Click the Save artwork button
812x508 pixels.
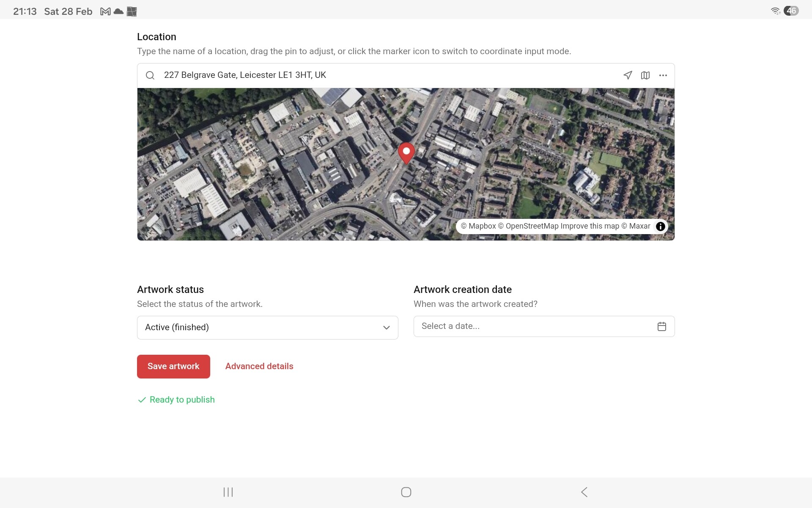click(173, 367)
